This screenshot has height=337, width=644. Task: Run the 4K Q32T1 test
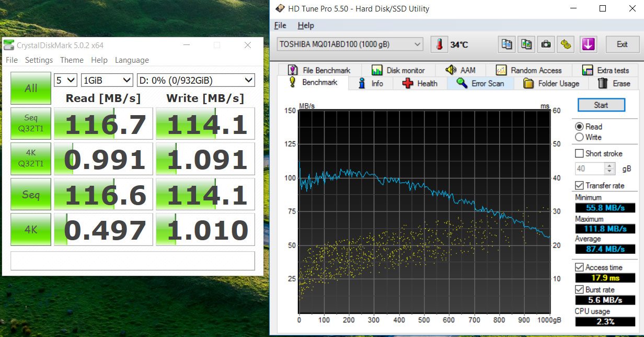tap(31, 159)
